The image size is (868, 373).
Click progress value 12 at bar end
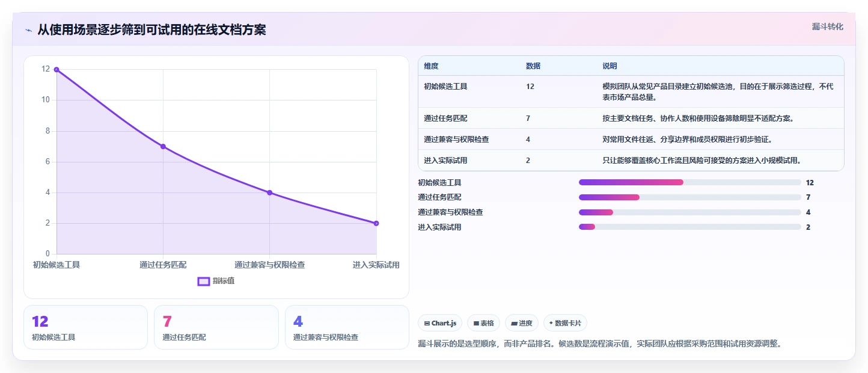(x=810, y=182)
